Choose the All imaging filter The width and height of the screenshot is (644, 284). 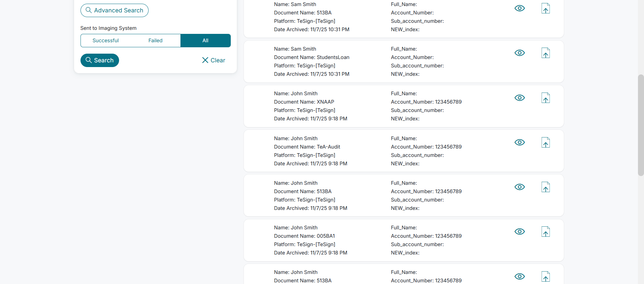206,41
